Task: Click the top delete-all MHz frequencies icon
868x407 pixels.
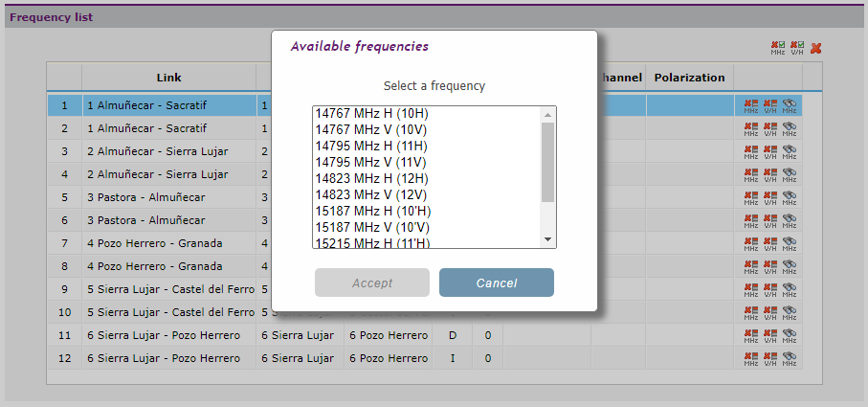Action: [x=778, y=48]
